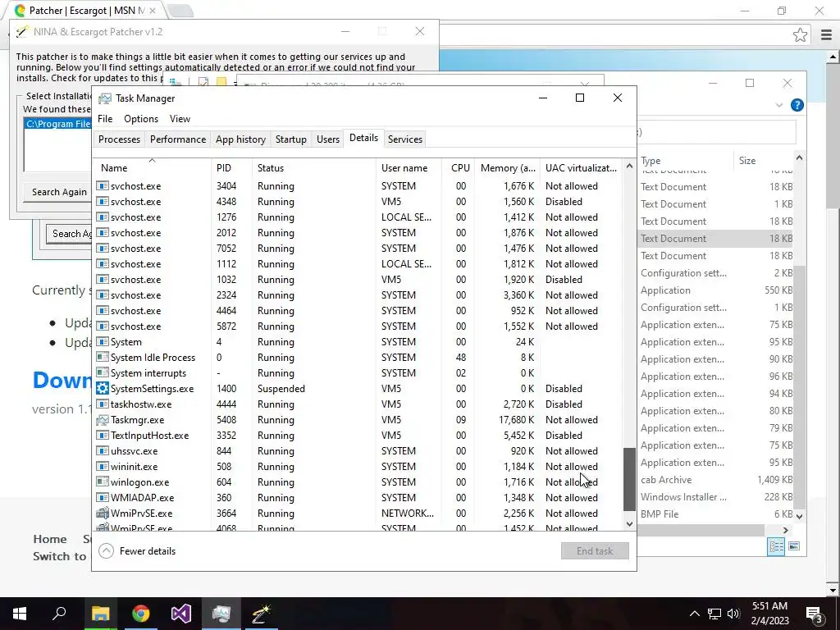The image size is (840, 630).
Task: Open the Chrome hamburger menu
Action: click(x=826, y=35)
